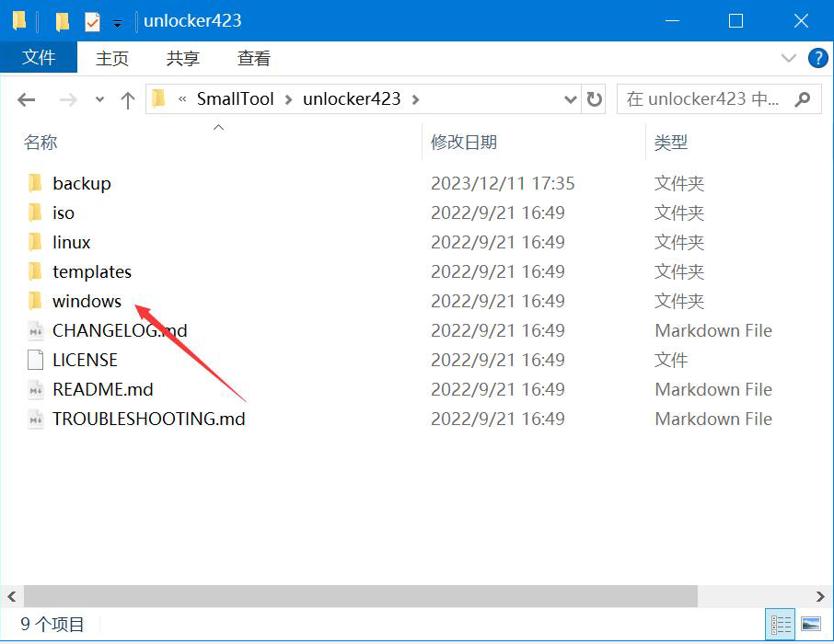Screen dimensions: 834x644
Task: Open the 文件 menu
Action: pos(39,57)
